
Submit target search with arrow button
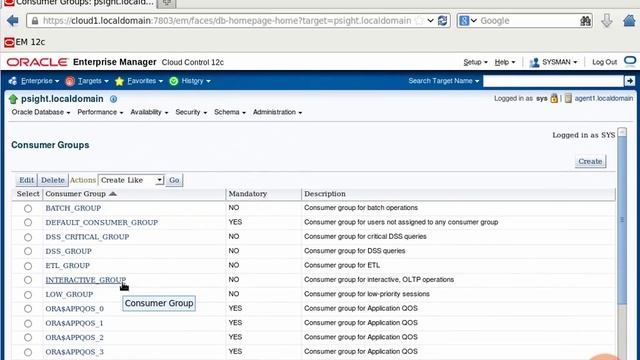pyautogui.click(x=630, y=81)
